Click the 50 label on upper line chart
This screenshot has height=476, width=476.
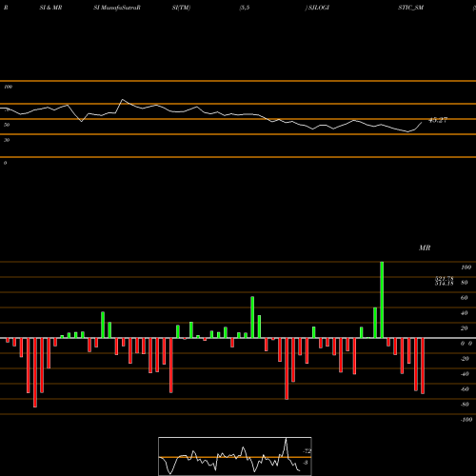7,125
